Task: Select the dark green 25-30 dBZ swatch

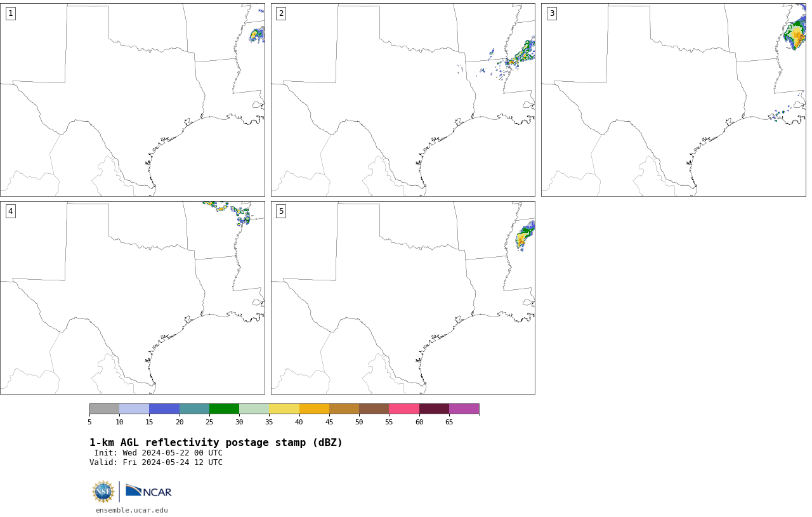Action: tap(224, 409)
